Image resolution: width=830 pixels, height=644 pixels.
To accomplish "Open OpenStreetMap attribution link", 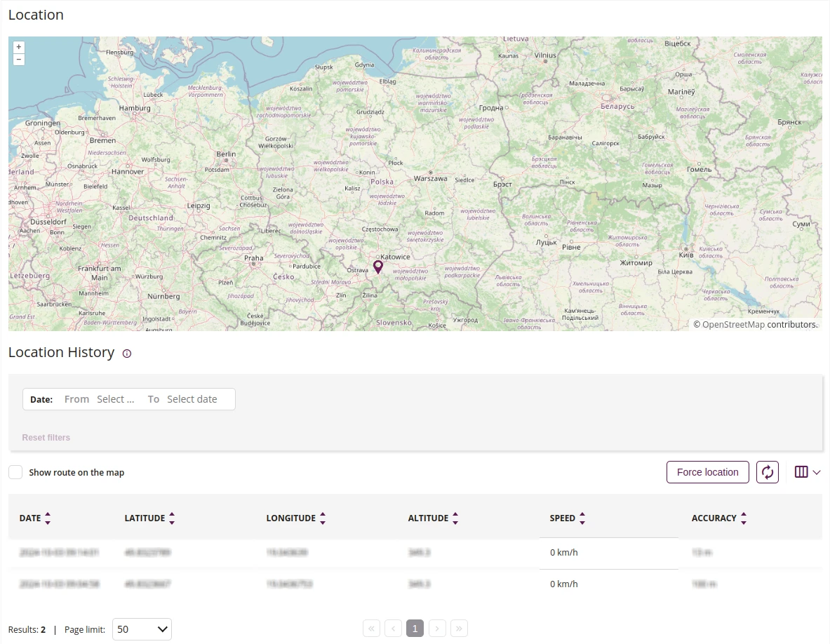I will pos(733,324).
